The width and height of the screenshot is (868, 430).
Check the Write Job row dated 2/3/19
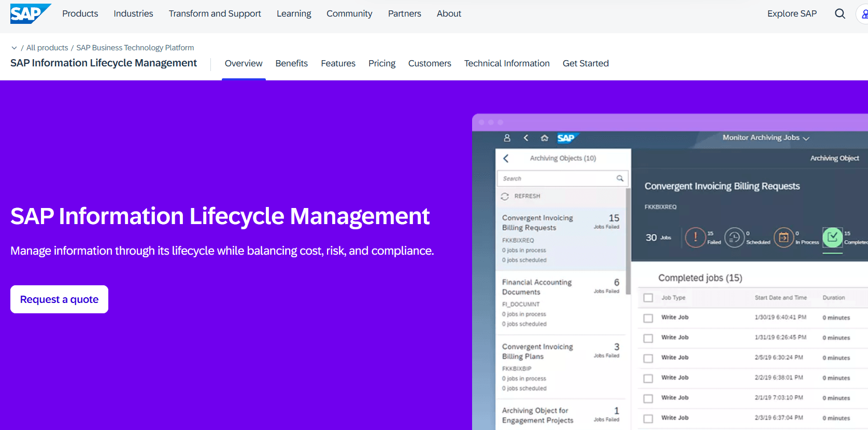648,419
